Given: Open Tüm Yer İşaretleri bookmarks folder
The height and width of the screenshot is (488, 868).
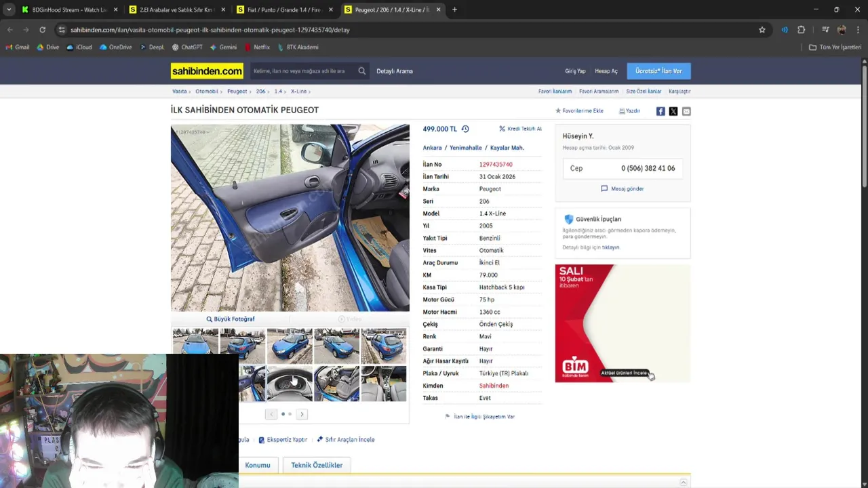Looking at the screenshot, I should pyautogui.click(x=835, y=47).
